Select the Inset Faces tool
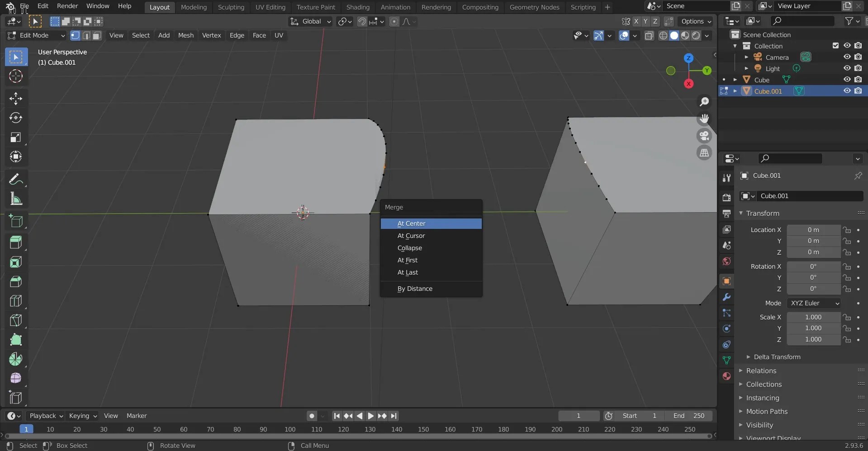868x451 pixels. click(16, 261)
